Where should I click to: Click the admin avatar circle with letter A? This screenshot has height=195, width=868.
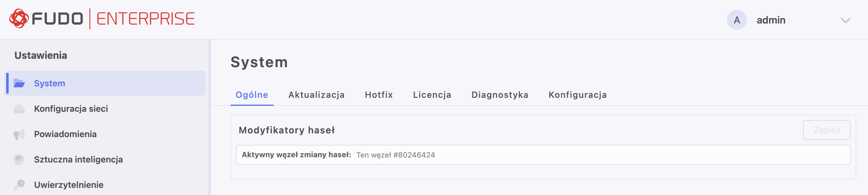coord(737,20)
